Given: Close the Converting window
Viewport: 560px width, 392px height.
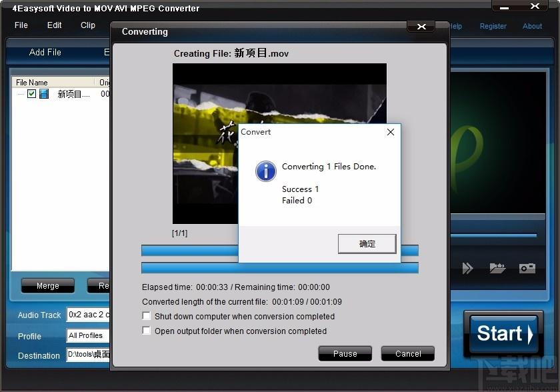Looking at the screenshot, I should [421, 27].
